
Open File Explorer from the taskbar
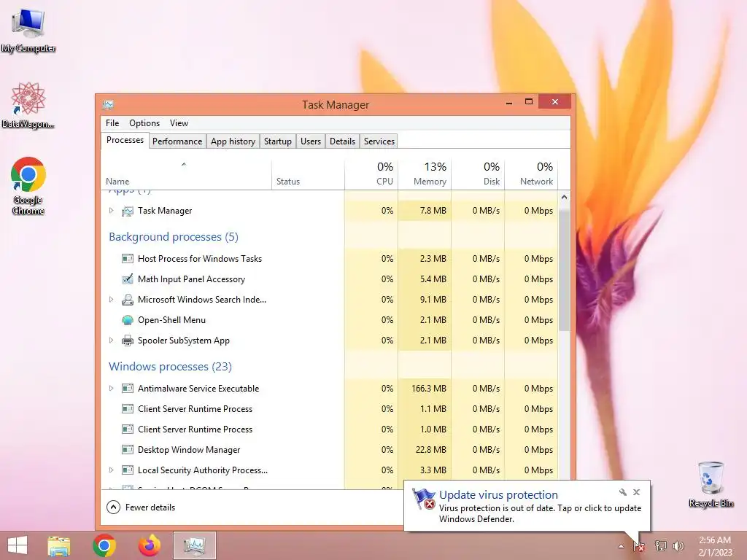58,545
